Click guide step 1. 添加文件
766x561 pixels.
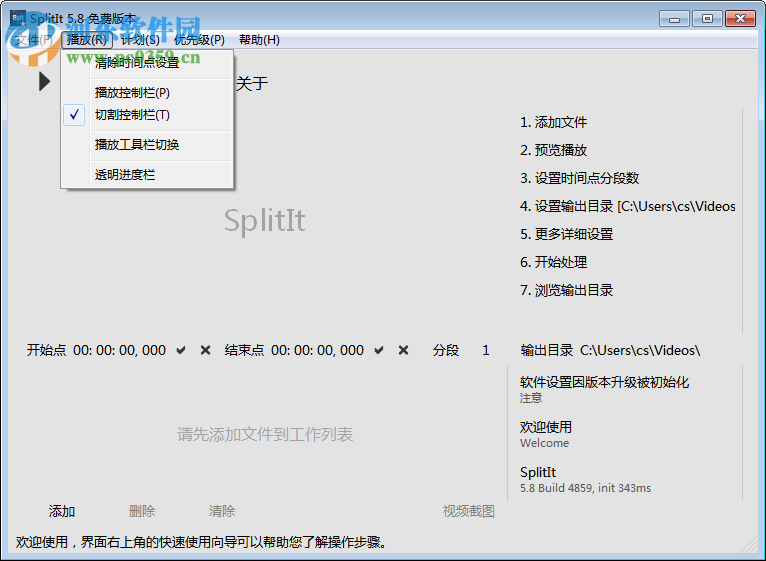(553, 122)
